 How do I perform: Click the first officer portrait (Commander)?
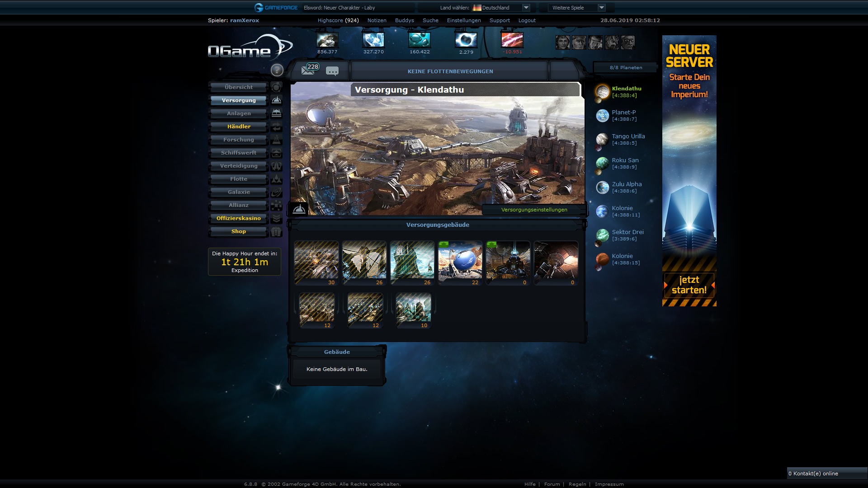pyautogui.click(x=563, y=42)
